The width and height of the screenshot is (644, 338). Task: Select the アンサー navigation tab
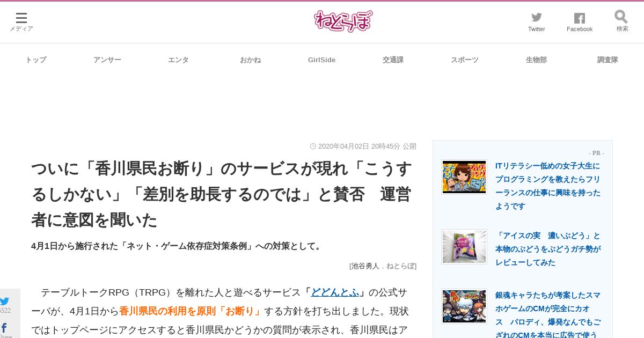[107, 60]
